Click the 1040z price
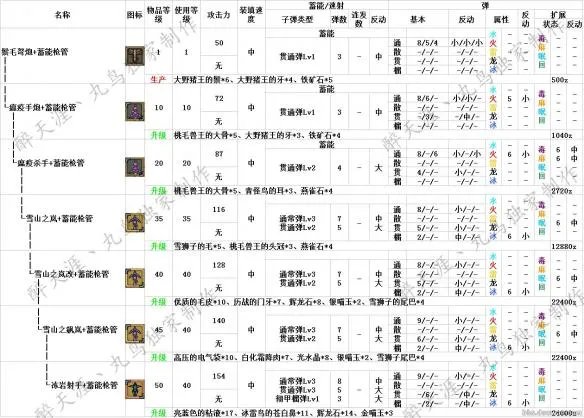This screenshot has height=418, width=584. click(562, 135)
